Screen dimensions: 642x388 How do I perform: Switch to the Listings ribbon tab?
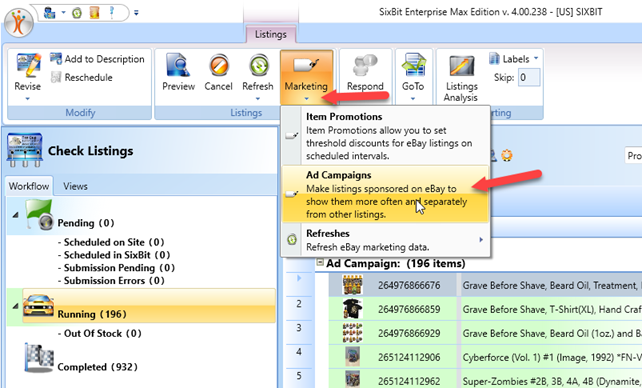pos(271,34)
